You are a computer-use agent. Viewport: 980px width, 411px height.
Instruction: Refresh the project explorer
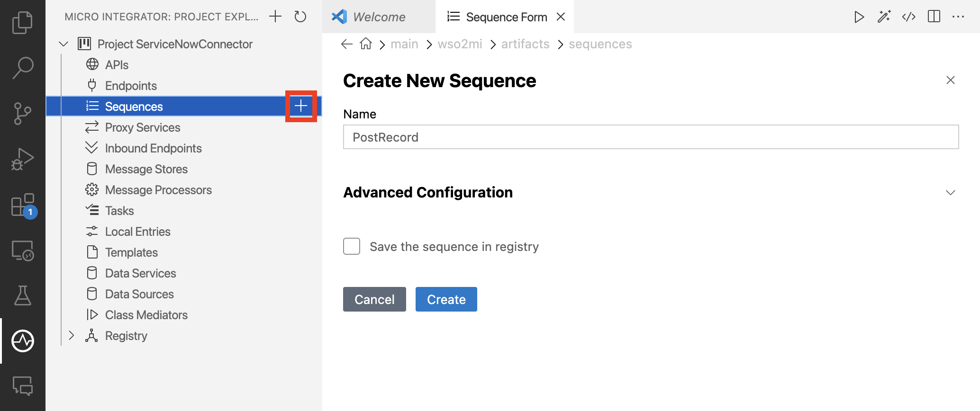coord(300,17)
